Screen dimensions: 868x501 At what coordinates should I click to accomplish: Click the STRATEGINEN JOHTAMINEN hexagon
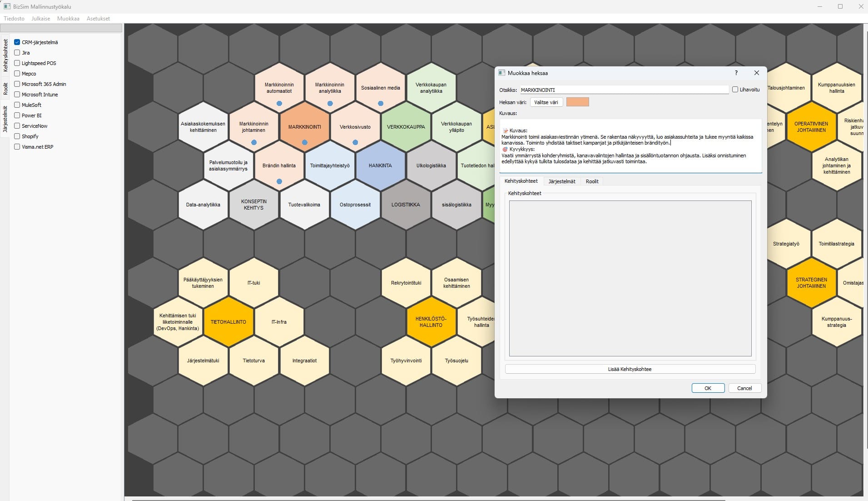811,283
